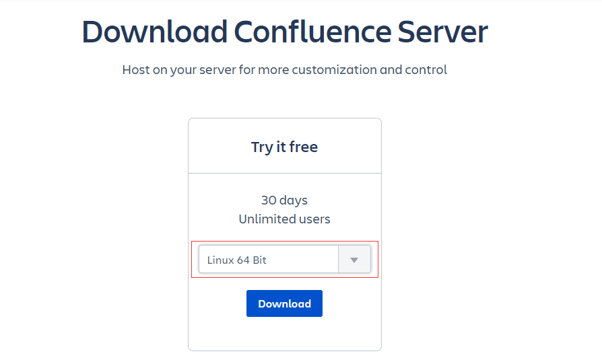602x364 pixels.
Task: Click the dropdown arrow beside Linux 64 Bit
Action: point(354,260)
